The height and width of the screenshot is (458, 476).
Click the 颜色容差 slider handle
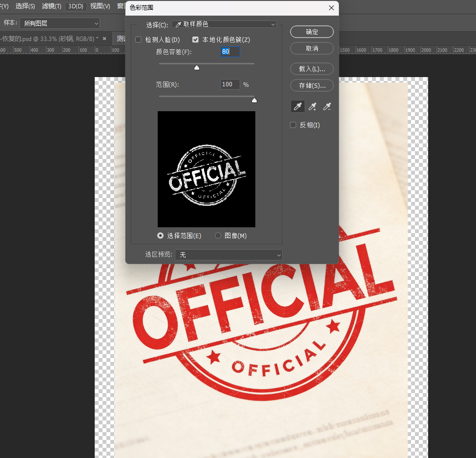[197, 68]
